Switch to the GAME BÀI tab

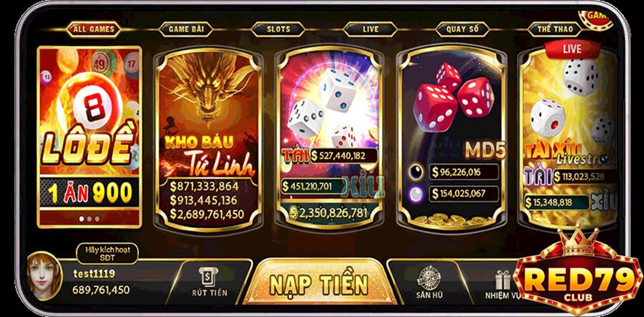pyautogui.click(x=186, y=29)
